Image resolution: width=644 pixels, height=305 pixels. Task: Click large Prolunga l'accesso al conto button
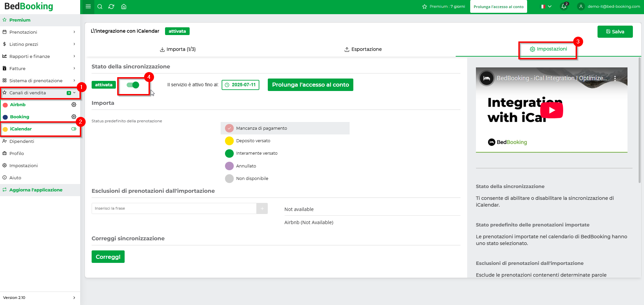[311, 85]
